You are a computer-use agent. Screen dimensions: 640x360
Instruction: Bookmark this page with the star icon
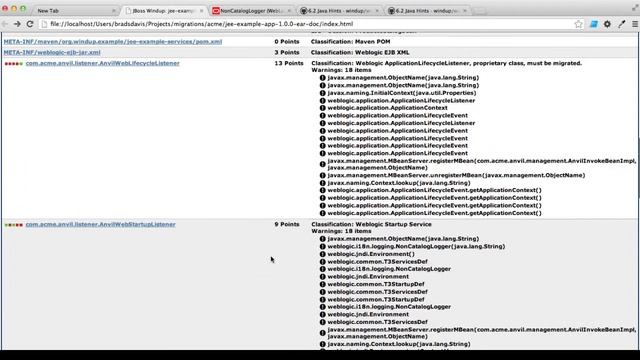[x=578, y=24]
